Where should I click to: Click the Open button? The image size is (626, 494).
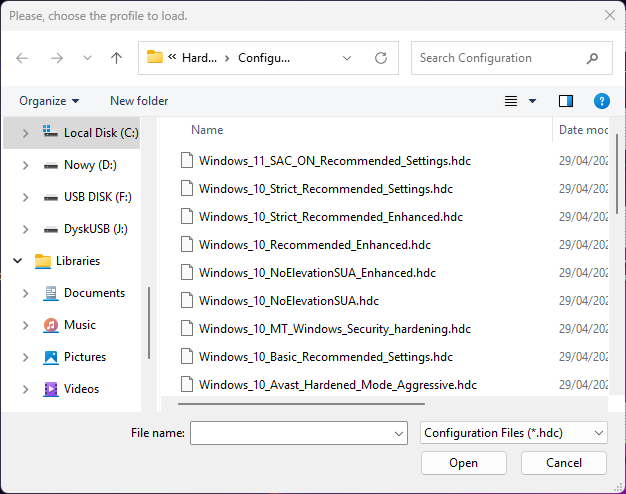(463, 463)
